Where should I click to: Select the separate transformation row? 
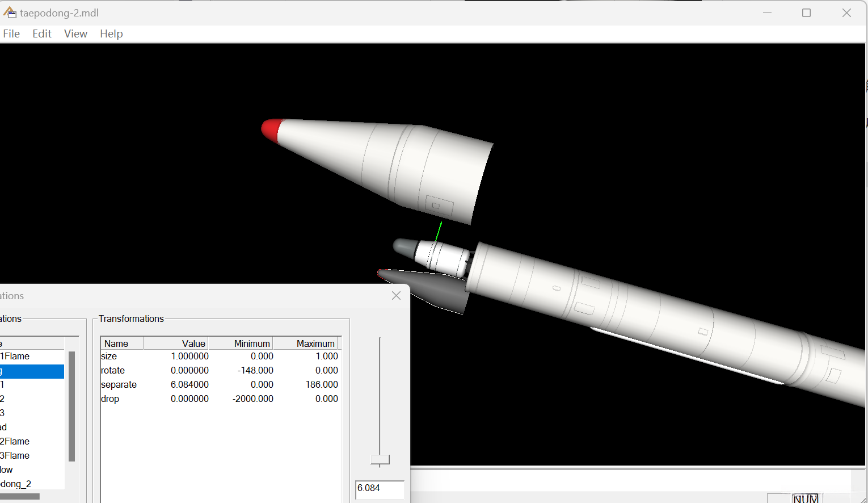tap(220, 385)
